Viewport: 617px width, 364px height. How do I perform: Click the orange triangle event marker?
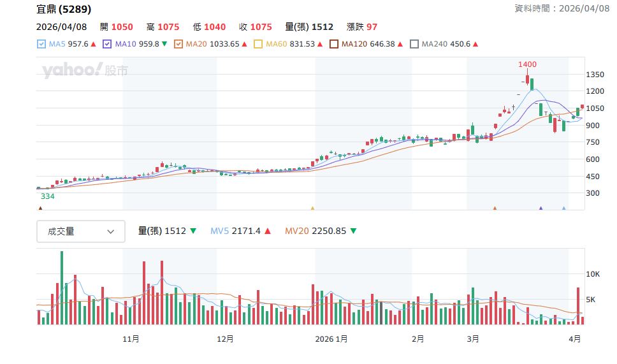[x=495, y=208]
